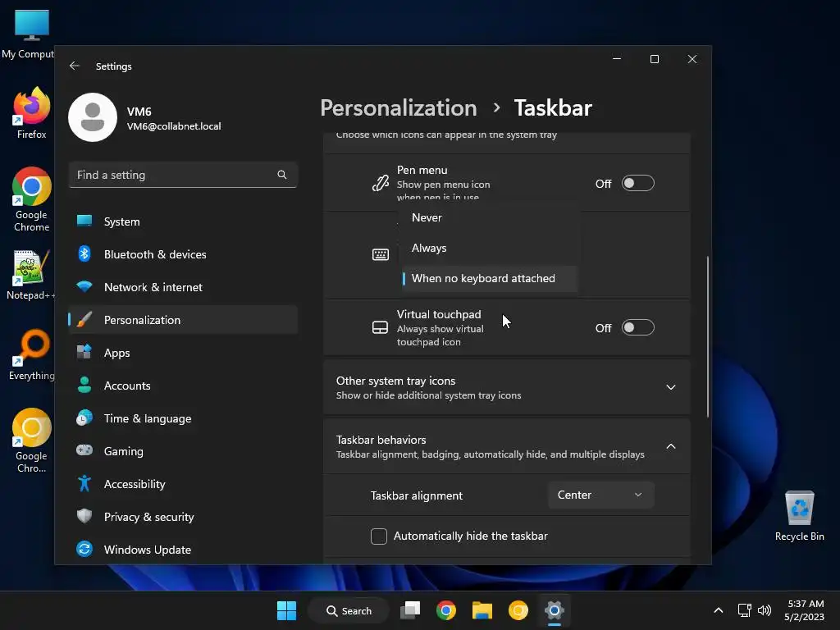This screenshot has height=630, width=840.
Task: Open the Taskbar alignment Center dropdown
Action: [600, 495]
